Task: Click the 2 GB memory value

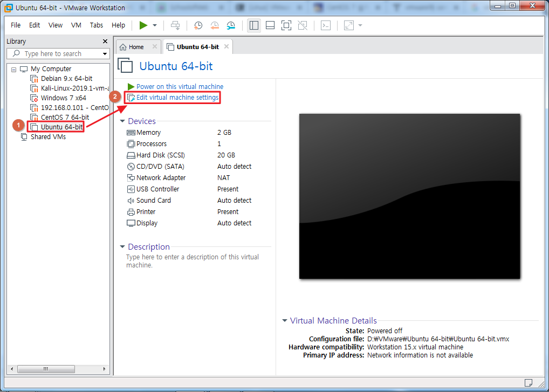Action: point(224,133)
